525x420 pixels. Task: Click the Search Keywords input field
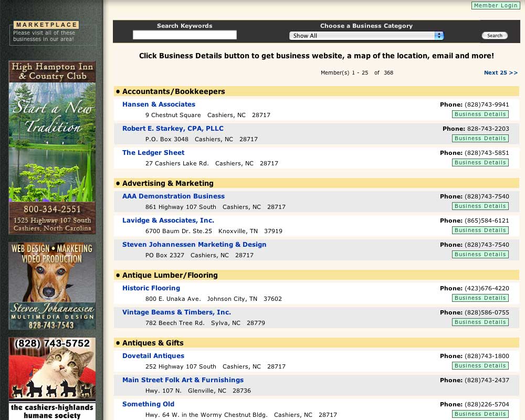tap(184, 35)
